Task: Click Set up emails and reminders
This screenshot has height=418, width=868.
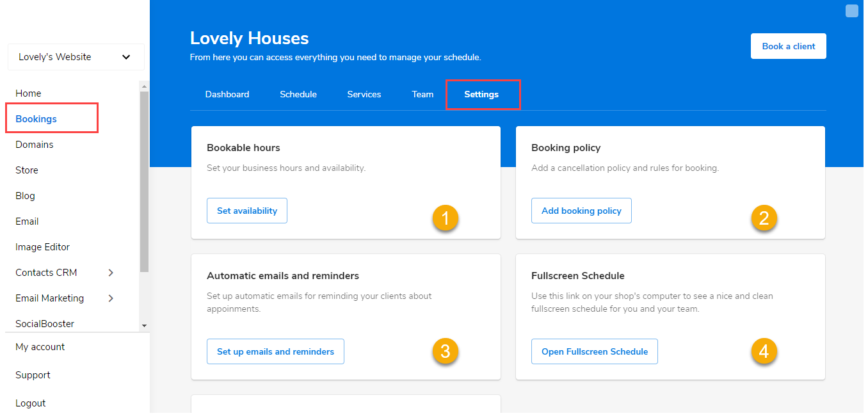Action: pos(275,351)
